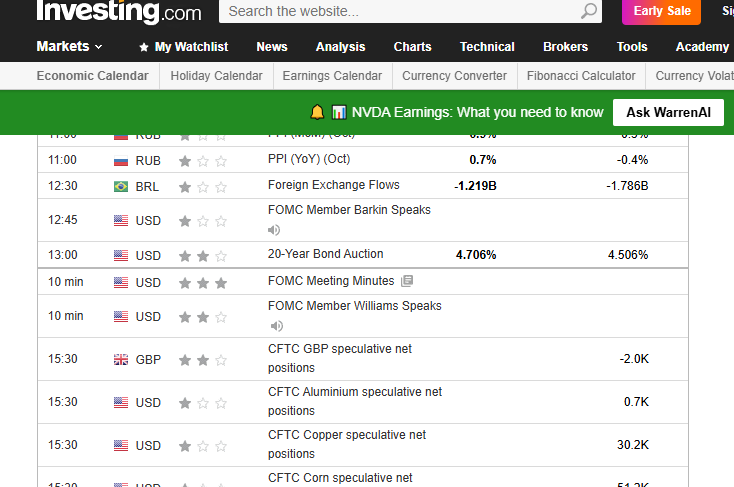Screen dimensions: 734x487
Task: Play the FOMC Member Barkin Speaks audio
Action: (x=274, y=230)
